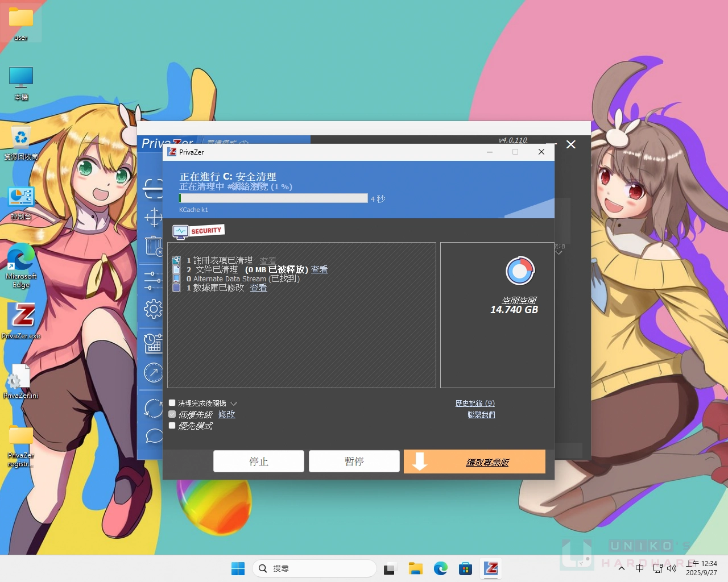Open the 歷史記錄 (9) history link
728x582 pixels.
pyautogui.click(x=475, y=403)
